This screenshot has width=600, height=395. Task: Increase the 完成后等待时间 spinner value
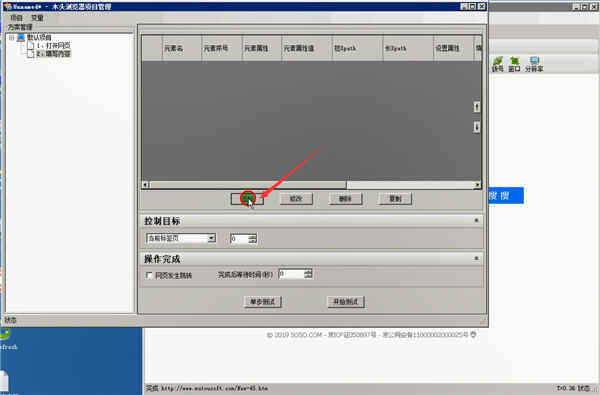308,271
